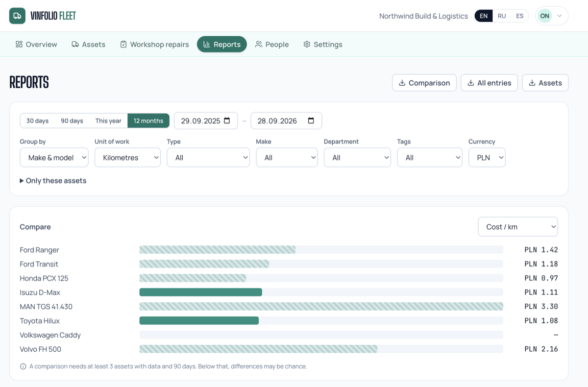Image resolution: width=588 pixels, height=387 pixels.
Task: Select the This year range
Action: pos(108,121)
